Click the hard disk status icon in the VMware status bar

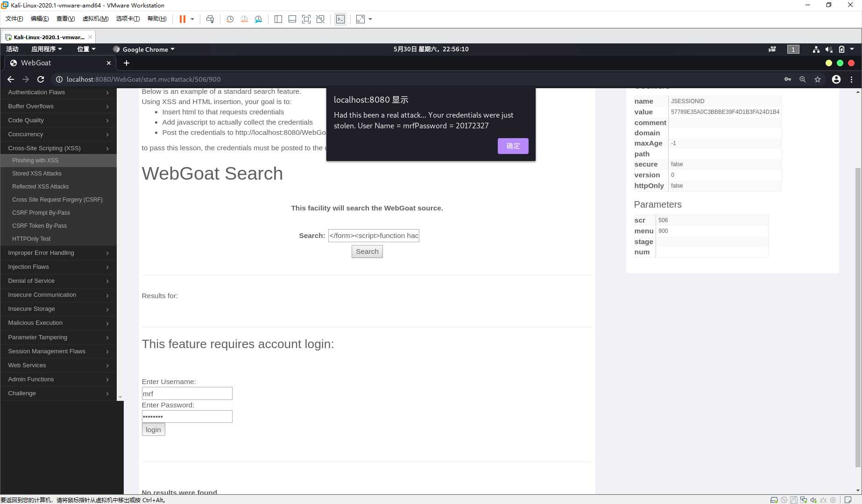774,500
